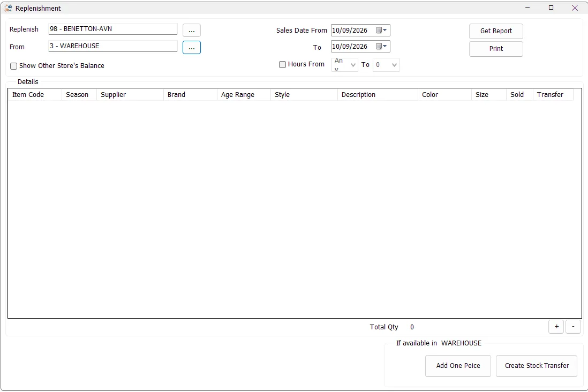
Task: Click Create Stock Transfer button
Action: pos(537,366)
